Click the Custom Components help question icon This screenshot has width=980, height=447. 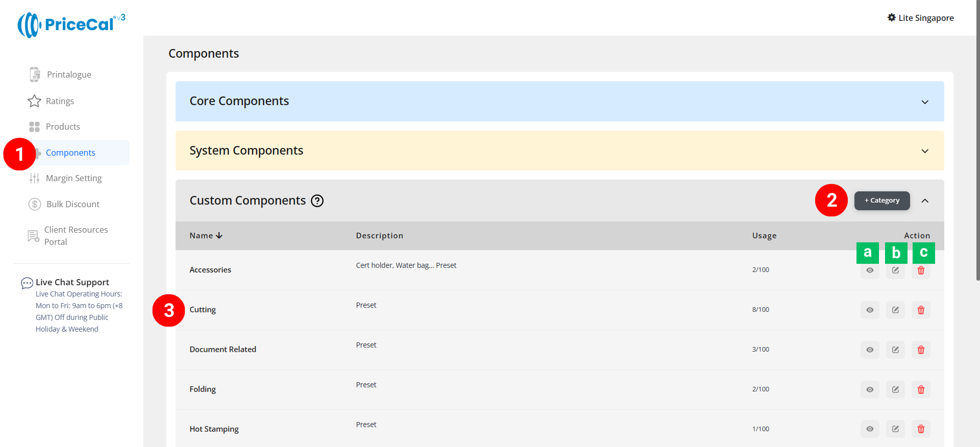coord(317,201)
